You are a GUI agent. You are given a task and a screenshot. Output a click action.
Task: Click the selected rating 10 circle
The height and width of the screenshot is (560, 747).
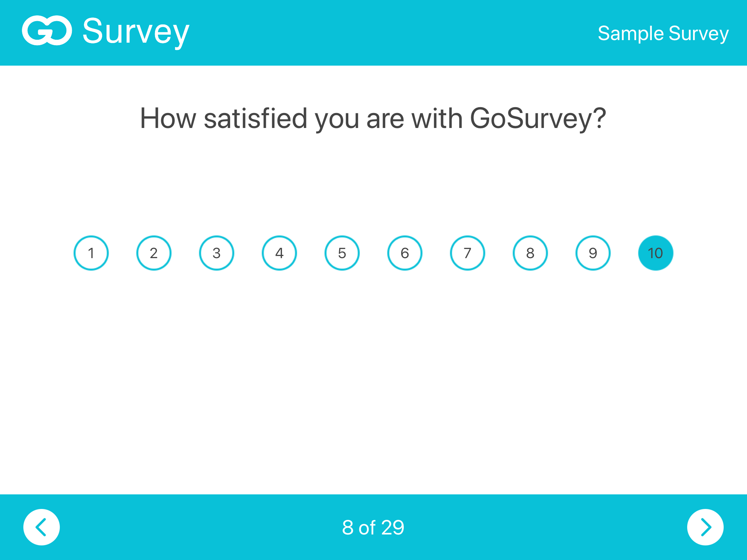pos(656,253)
